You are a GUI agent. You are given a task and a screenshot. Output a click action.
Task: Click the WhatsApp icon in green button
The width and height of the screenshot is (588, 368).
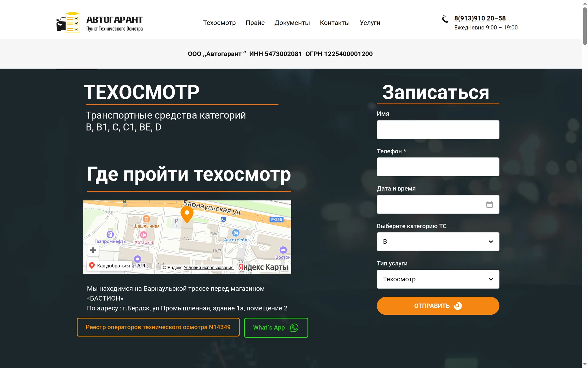pos(294,328)
